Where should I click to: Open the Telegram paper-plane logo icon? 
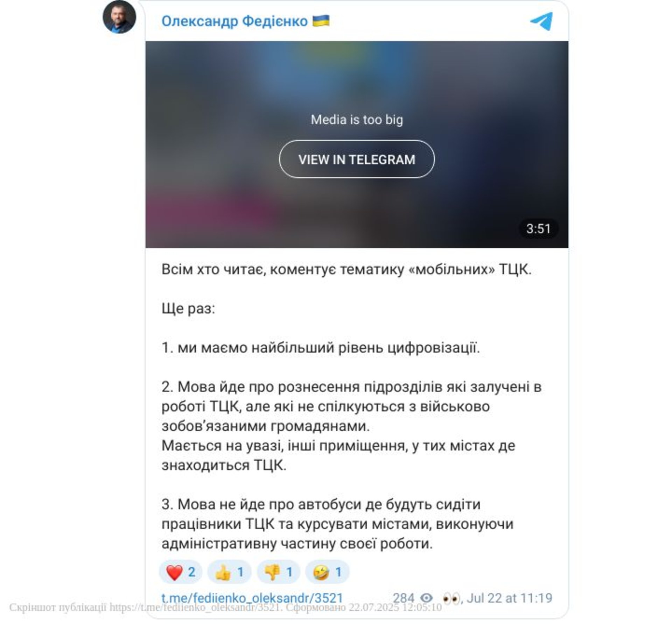click(x=541, y=21)
